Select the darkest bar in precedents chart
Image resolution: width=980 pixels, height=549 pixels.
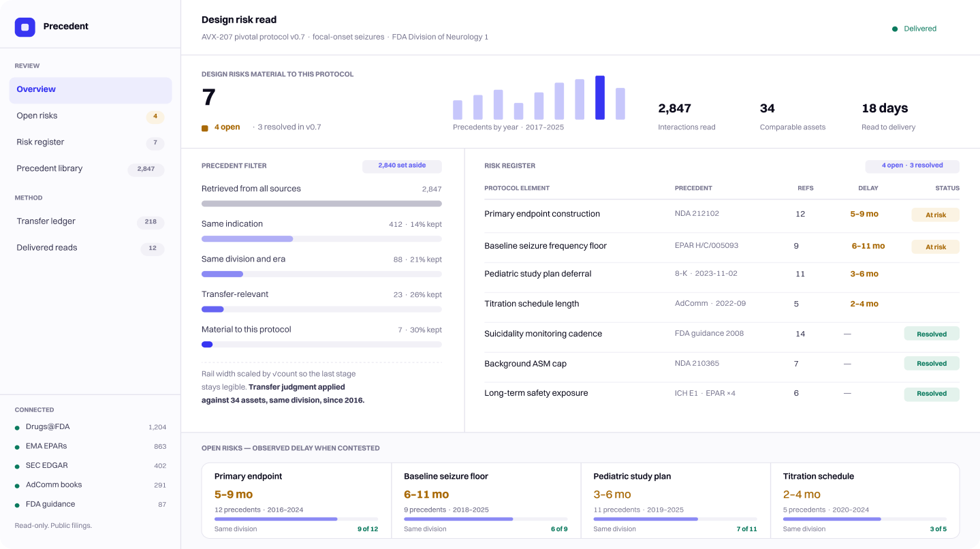click(x=600, y=97)
